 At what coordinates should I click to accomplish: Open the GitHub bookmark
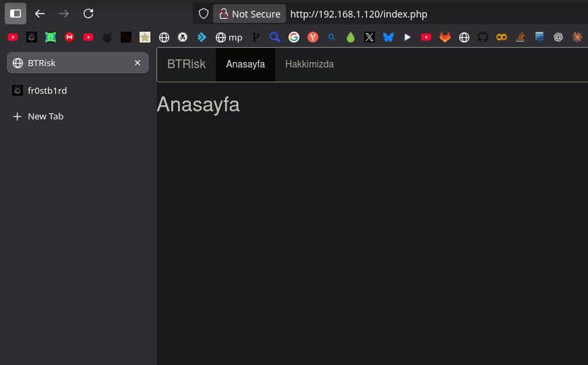point(482,38)
